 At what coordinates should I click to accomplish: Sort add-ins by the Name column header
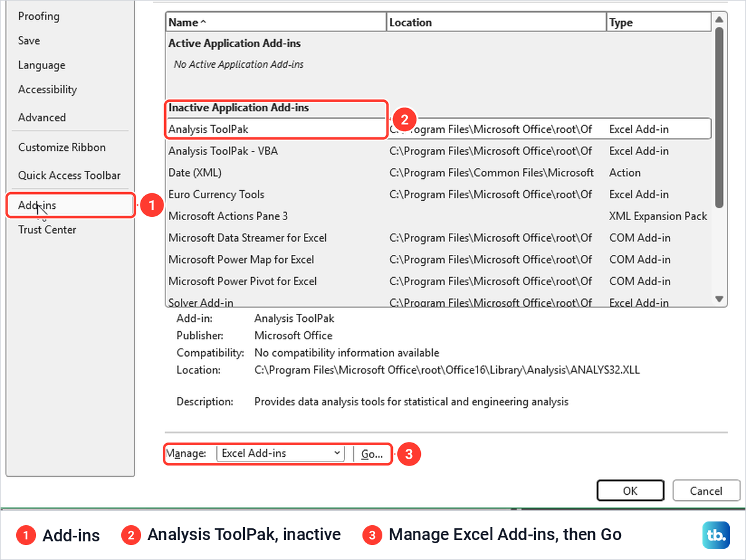275,22
